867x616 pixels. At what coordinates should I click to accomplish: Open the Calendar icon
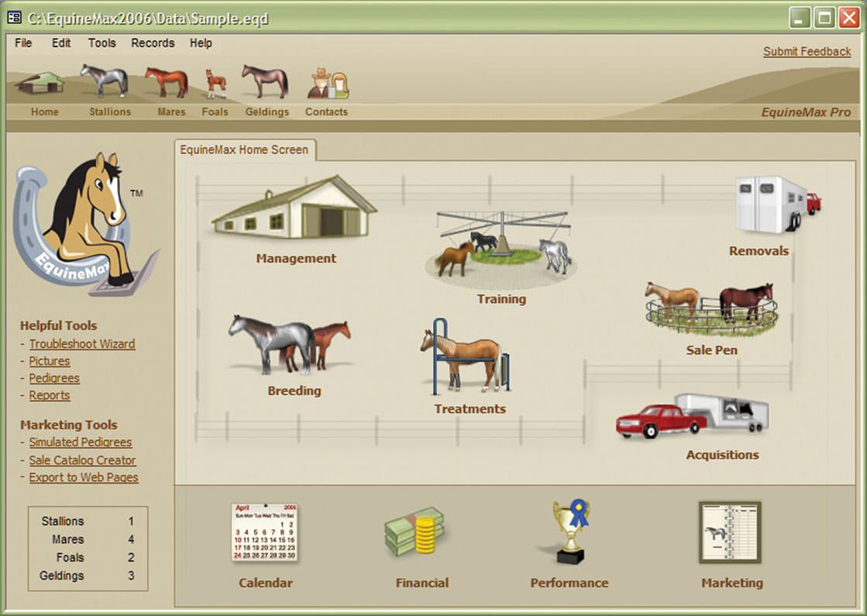(x=265, y=532)
